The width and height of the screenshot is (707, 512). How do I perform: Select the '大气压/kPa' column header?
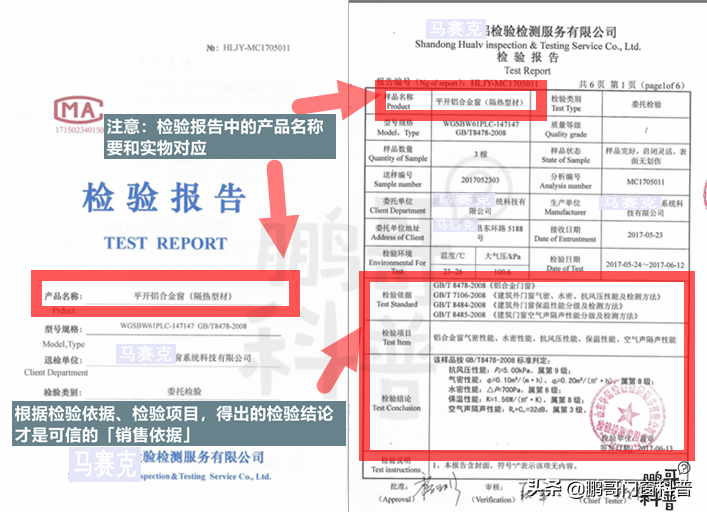pos(502,256)
